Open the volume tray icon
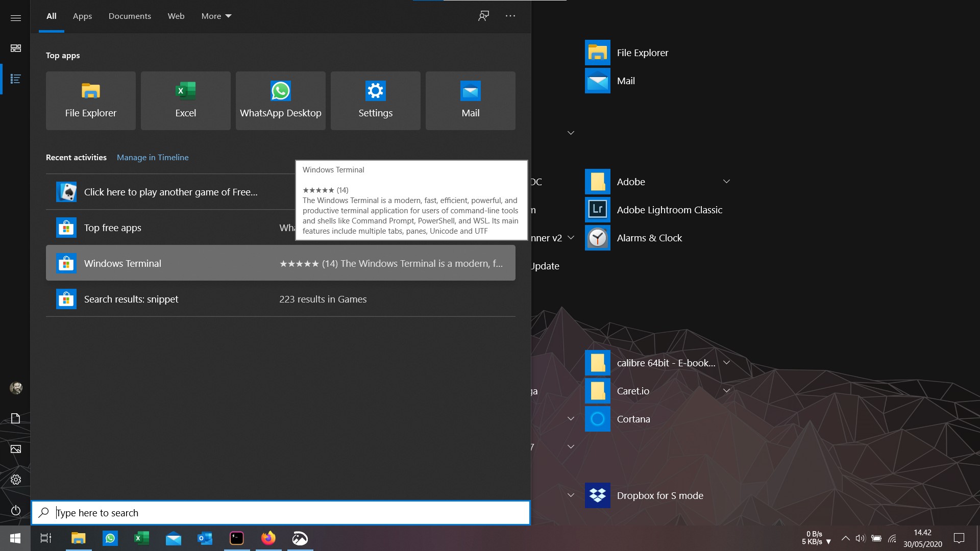 [x=861, y=538]
